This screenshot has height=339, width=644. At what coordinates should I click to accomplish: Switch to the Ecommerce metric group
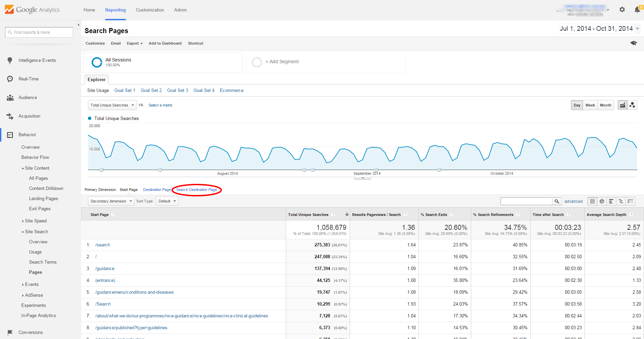coord(231,90)
